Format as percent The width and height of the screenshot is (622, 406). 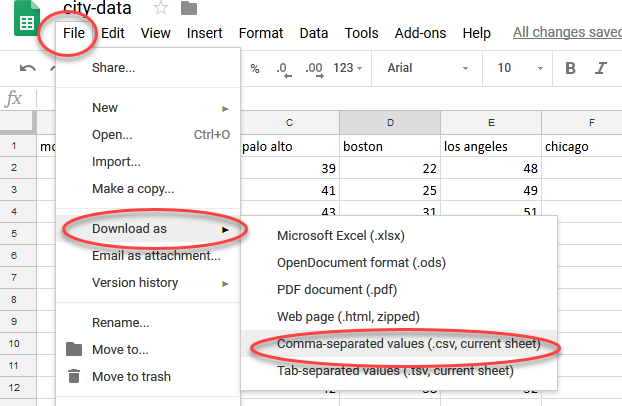[x=255, y=68]
